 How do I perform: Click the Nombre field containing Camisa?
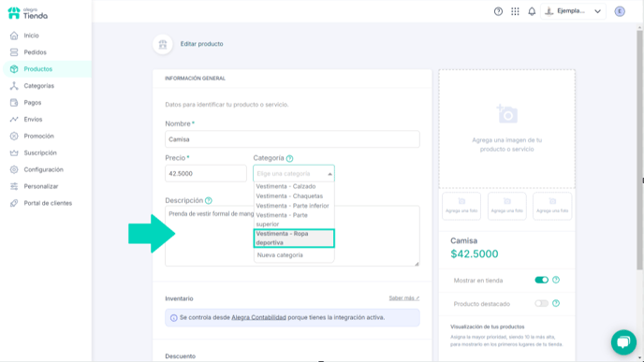(292, 139)
